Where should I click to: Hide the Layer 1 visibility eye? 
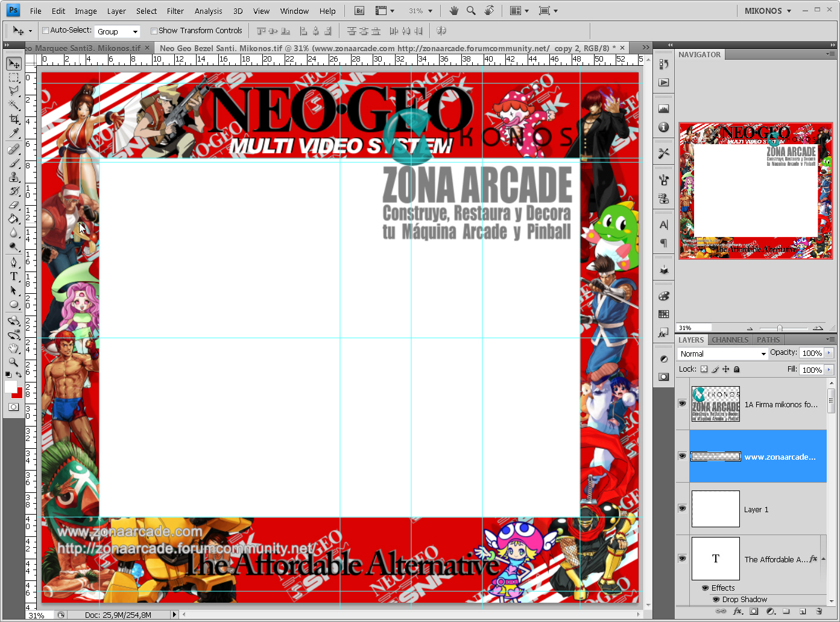pyautogui.click(x=682, y=509)
